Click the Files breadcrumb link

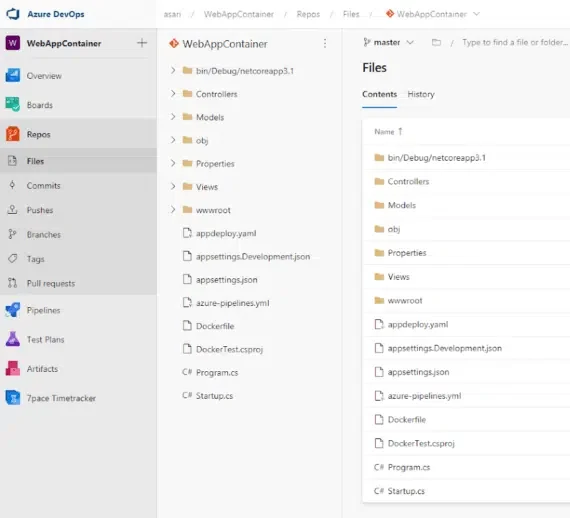(x=351, y=14)
